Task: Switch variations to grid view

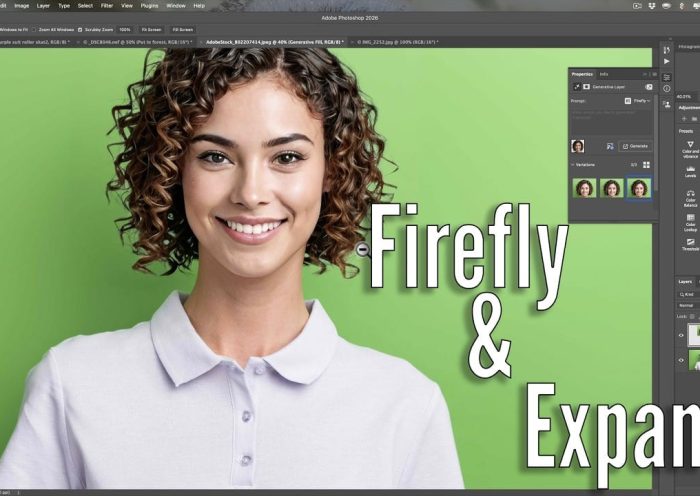Action: pos(646,164)
